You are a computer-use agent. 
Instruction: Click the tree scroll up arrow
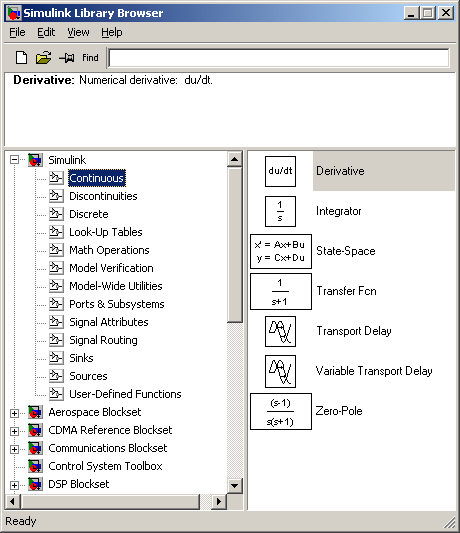(235, 159)
